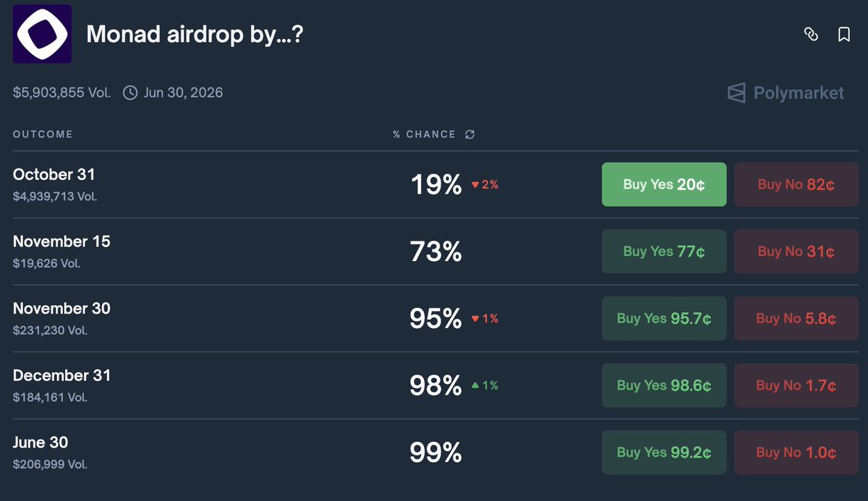Screen dimensions: 868x501
Task: Open the Monad airdrop by…? market title
Action: pyautogui.click(x=195, y=34)
